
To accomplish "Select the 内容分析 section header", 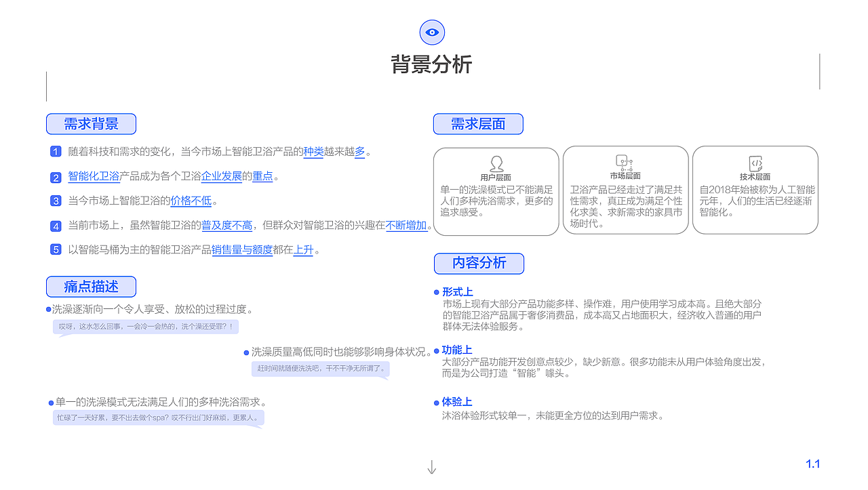I will tap(479, 264).
